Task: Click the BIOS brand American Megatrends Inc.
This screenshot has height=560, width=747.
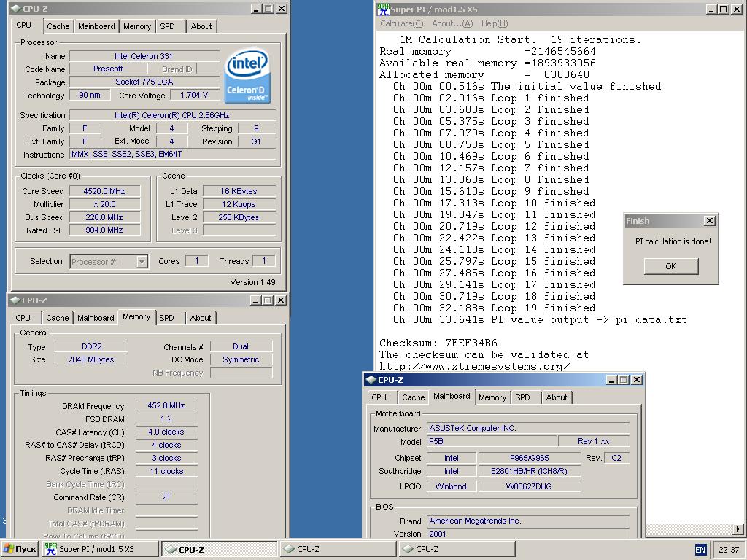Action: tap(528, 521)
